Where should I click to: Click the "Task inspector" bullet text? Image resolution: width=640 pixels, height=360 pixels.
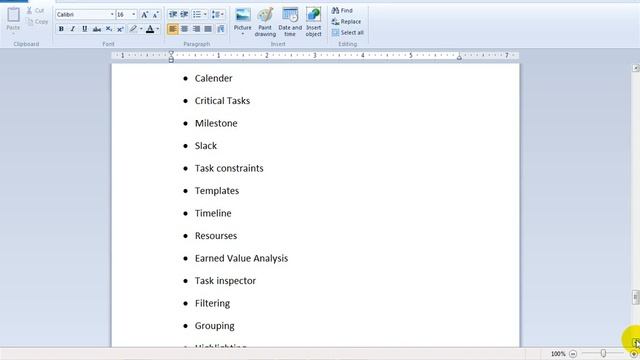(225, 281)
